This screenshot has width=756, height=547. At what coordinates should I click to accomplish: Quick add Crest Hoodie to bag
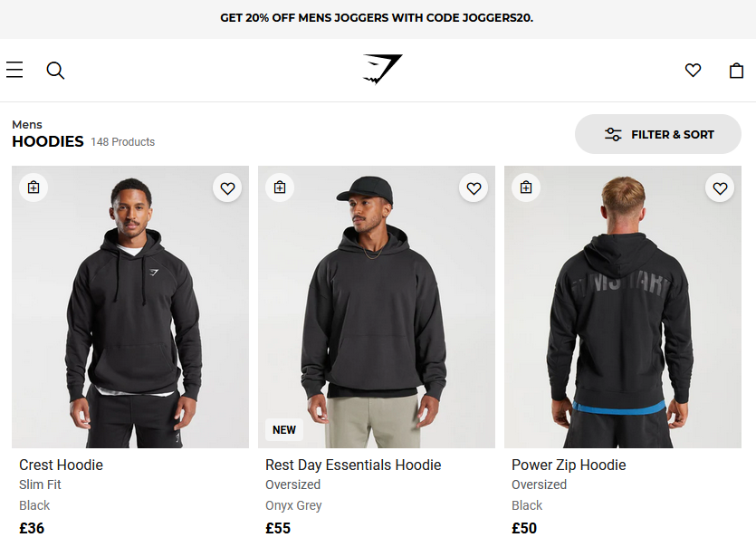point(33,187)
